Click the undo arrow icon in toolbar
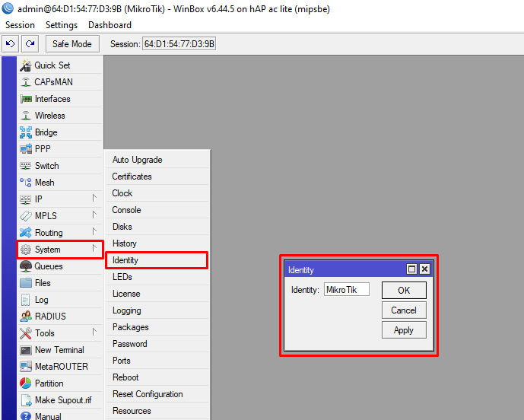Image resolution: width=524 pixels, height=420 pixels. pos(11,44)
